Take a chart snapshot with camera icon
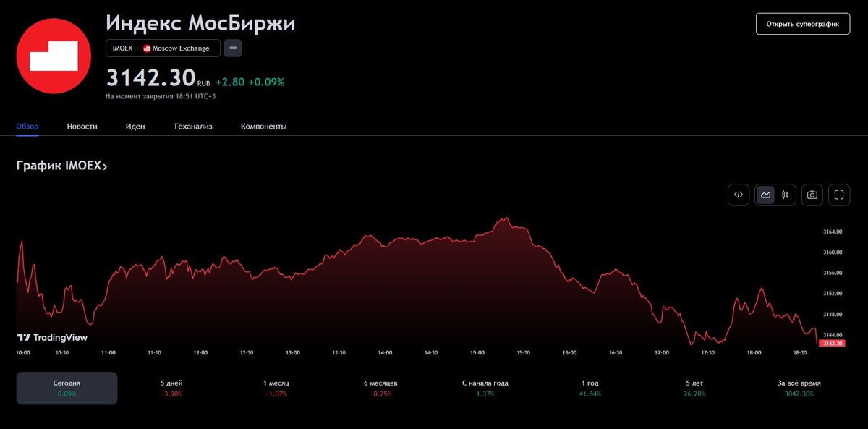The height and width of the screenshot is (429, 868). 812,195
